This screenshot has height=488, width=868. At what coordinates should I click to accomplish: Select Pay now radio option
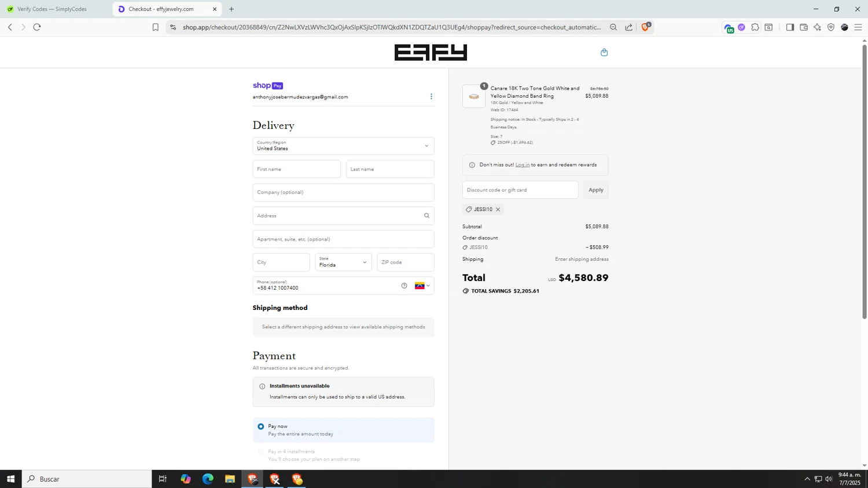[261, 427]
